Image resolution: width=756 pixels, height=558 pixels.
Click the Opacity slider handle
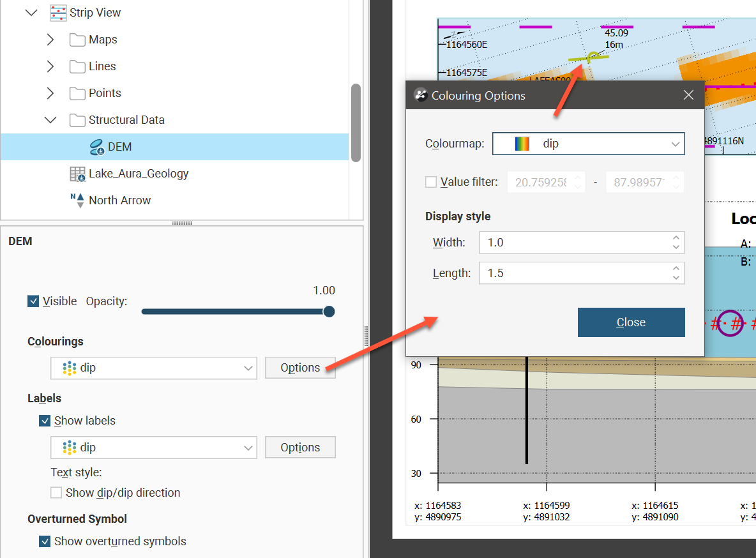coord(329,312)
